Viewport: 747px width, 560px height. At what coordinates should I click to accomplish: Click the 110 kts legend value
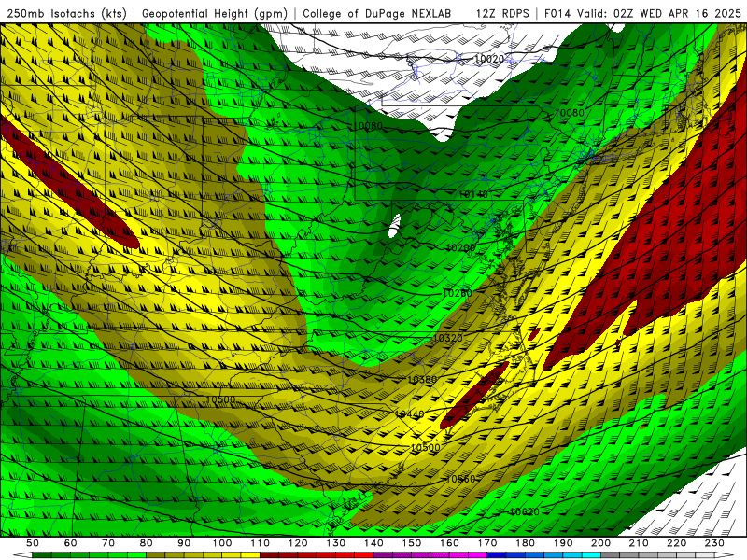[261, 543]
